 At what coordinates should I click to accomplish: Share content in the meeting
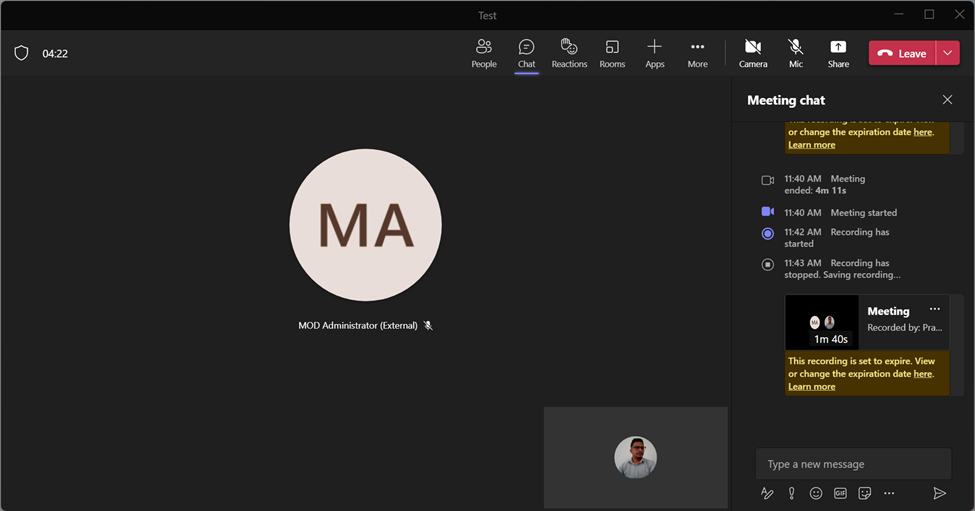tap(838, 53)
